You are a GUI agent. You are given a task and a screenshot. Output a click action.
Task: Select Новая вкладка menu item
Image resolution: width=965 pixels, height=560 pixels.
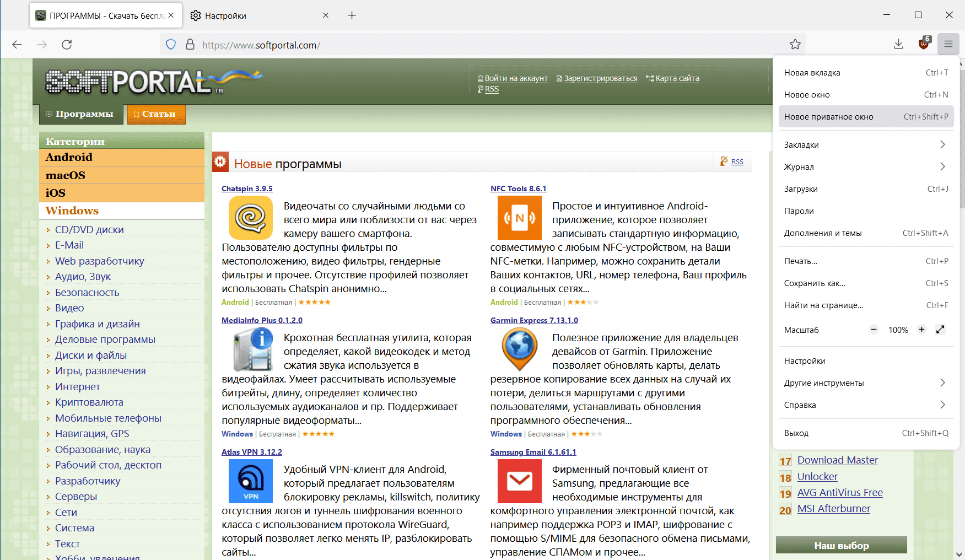click(866, 72)
